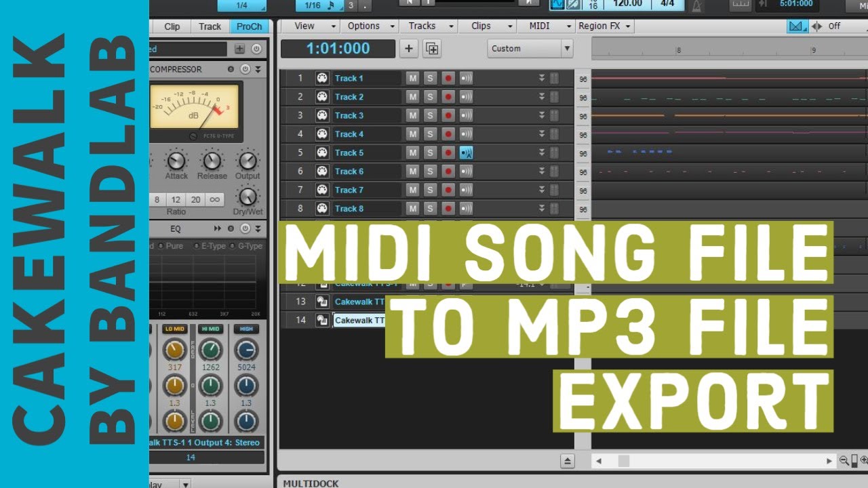Click the 1:01:000 time position display
The image size is (868, 488).
pos(338,48)
